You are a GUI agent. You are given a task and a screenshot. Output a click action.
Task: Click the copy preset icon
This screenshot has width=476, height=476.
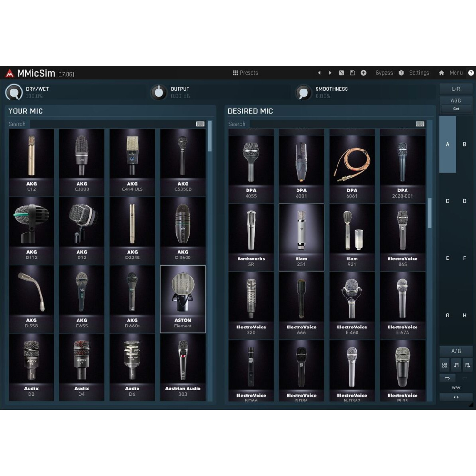456,365
